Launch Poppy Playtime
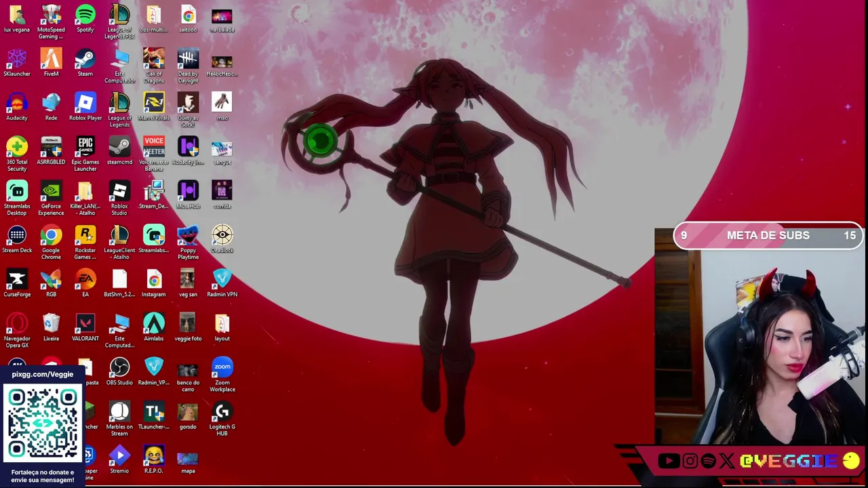 188,242
